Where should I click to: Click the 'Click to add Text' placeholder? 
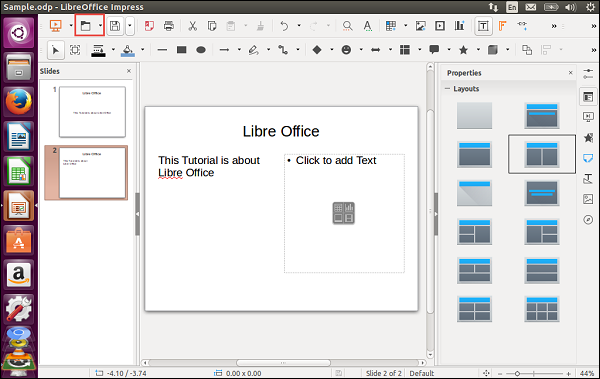pos(344,213)
